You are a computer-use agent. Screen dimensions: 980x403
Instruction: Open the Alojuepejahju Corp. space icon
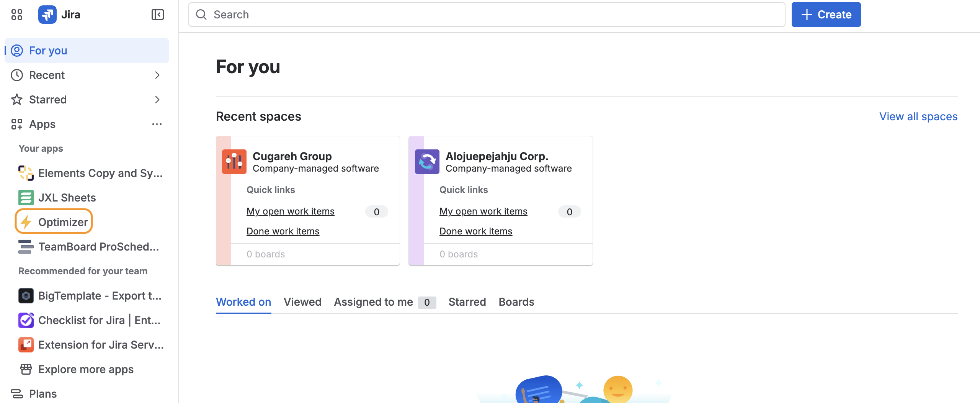(x=427, y=162)
